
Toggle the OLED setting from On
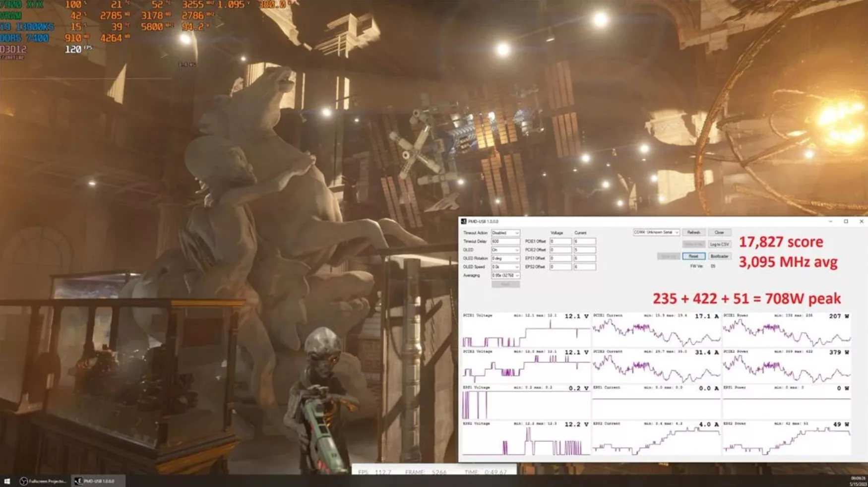pos(505,250)
